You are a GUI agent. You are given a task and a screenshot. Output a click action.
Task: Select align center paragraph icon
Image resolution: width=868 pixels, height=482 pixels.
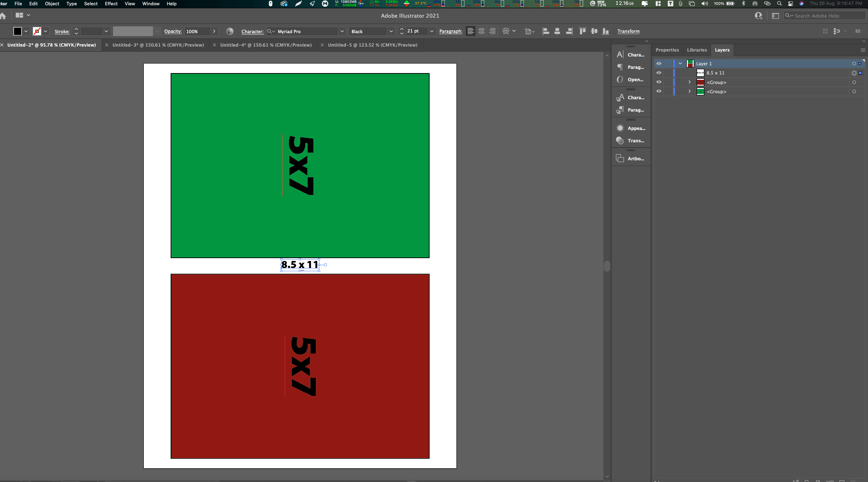(x=481, y=31)
